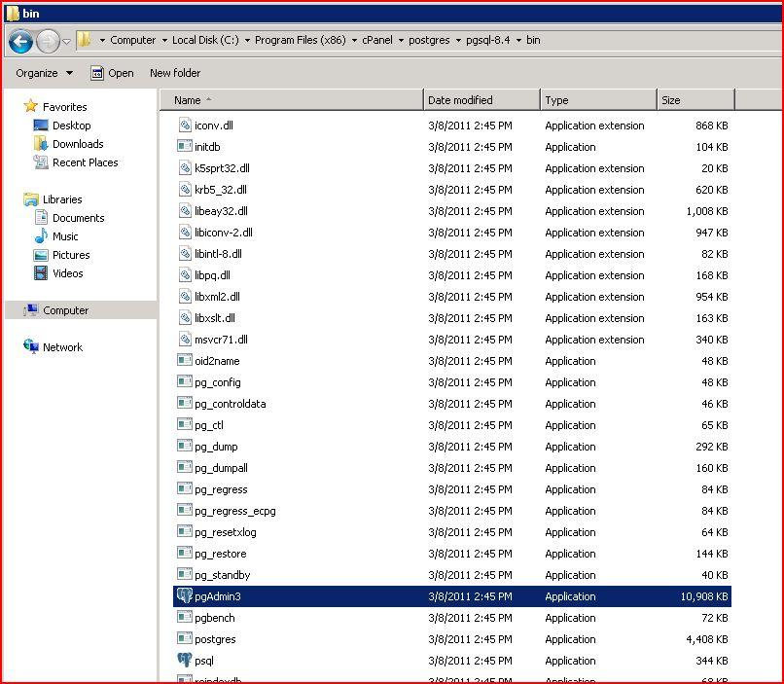This screenshot has height=684, width=784.
Task: Click the Forward navigation arrow button
Action: click(x=48, y=41)
